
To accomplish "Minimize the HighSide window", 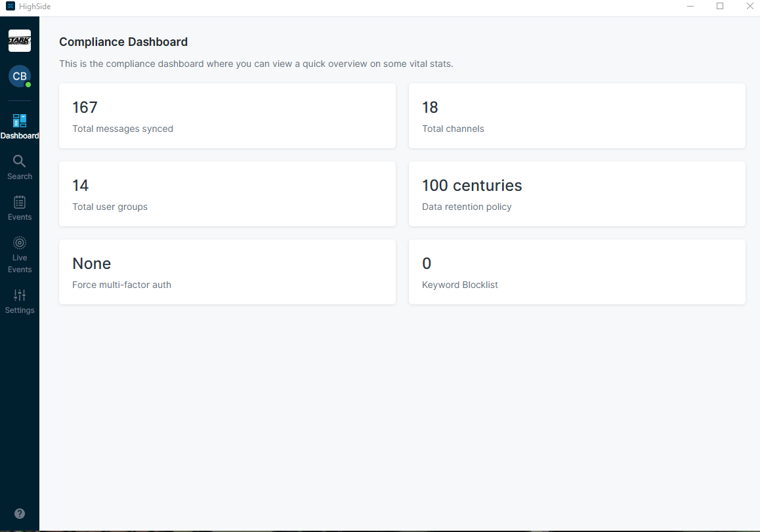I will tap(690, 7).
